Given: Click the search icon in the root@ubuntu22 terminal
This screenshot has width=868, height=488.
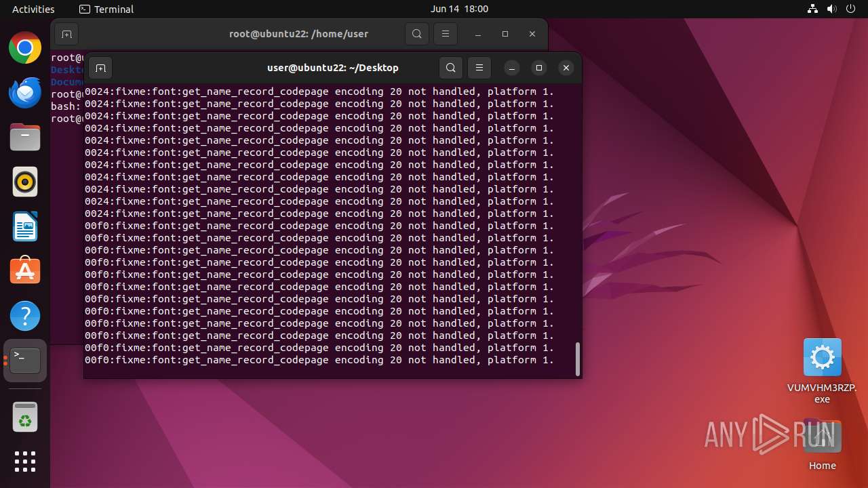Looking at the screenshot, I should pyautogui.click(x=417, y=34).
